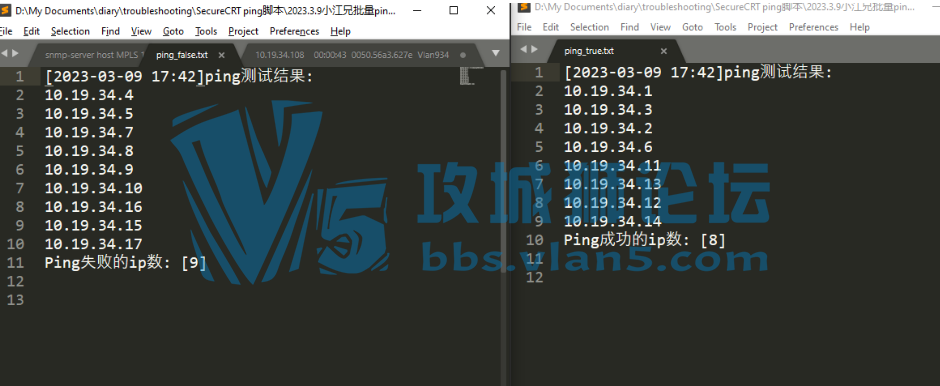This screenshot has height=386, width=940.
Task: Open Find menu in ping_true.txt window
Action: [x=629, y=27]
